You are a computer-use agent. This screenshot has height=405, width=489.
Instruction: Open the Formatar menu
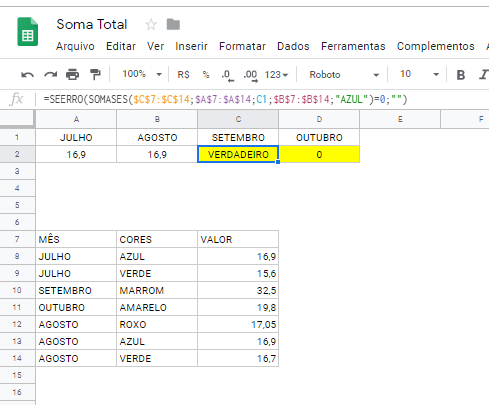point(242,46)
